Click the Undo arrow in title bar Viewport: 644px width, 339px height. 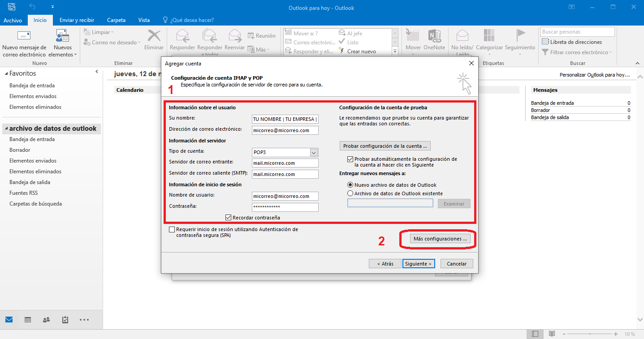click(32, 7)
